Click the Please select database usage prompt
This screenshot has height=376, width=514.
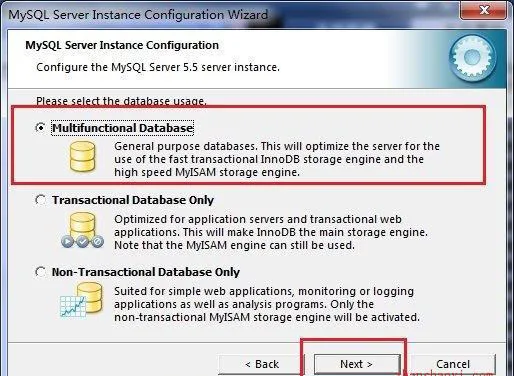coord(121,101)
